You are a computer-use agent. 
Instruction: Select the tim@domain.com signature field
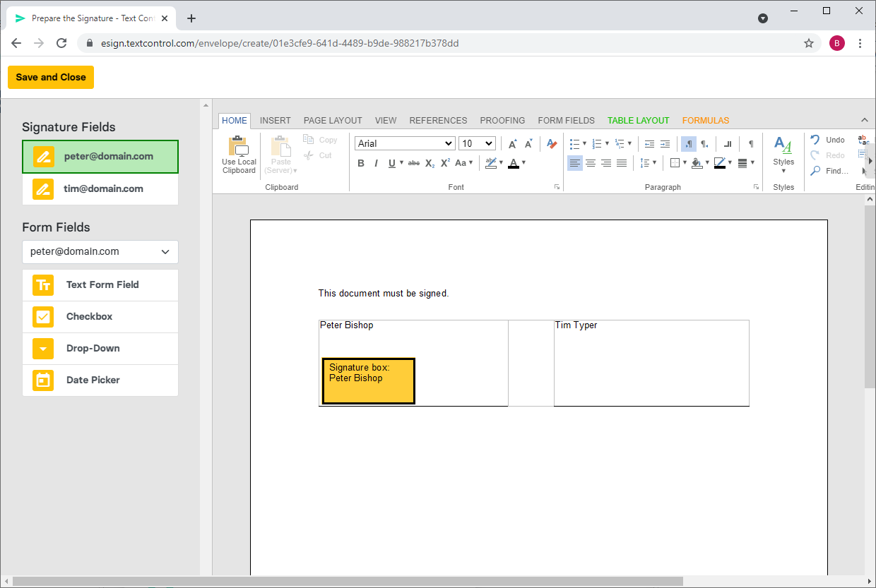[x=100, y=189]
